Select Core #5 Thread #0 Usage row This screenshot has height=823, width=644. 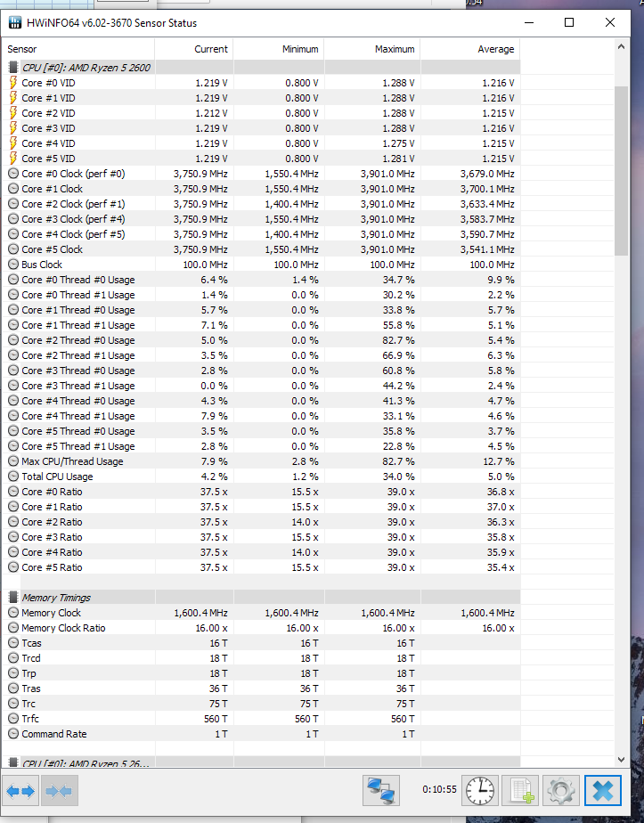coord(261,431)
